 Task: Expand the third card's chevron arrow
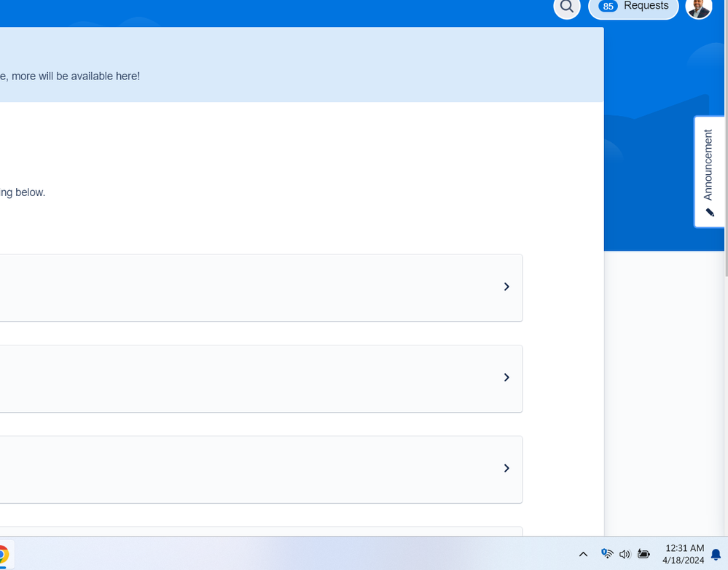click(506, 468)
